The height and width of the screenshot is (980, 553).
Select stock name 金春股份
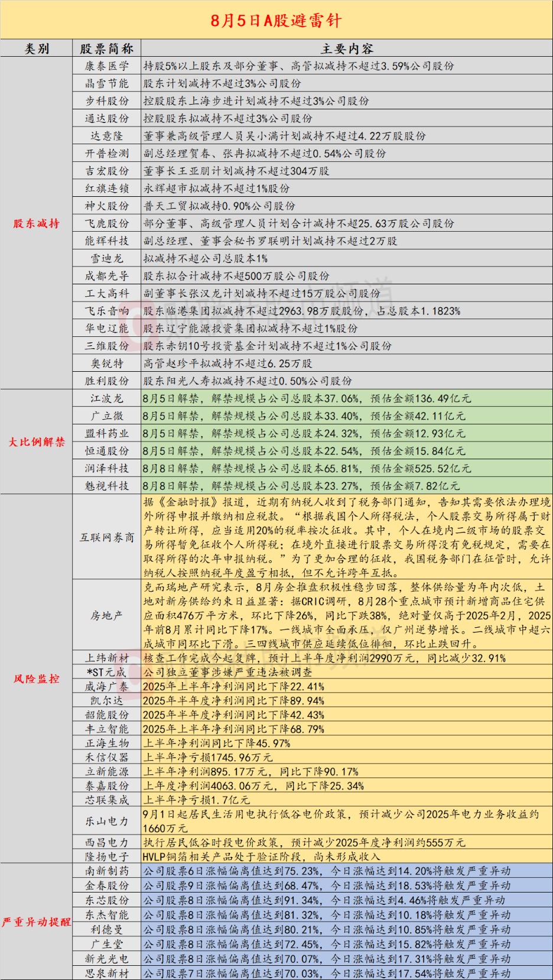tap(107, 885)
